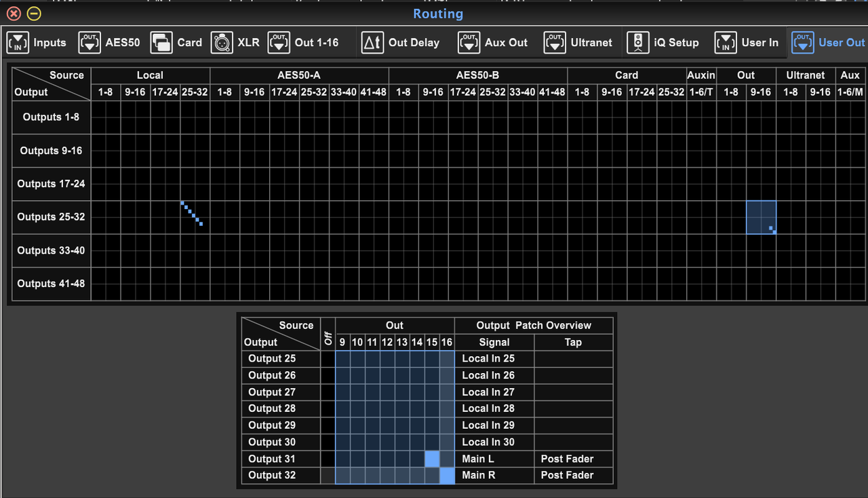Screen dimensions: 868x498
Task: Click the User In IN icon
Action: tap(726, 43)
